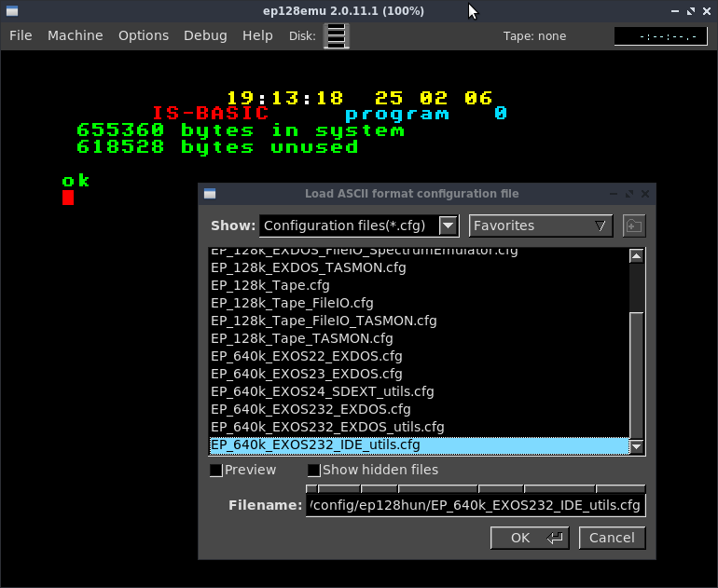Open the Debug menu

point(205,35)
